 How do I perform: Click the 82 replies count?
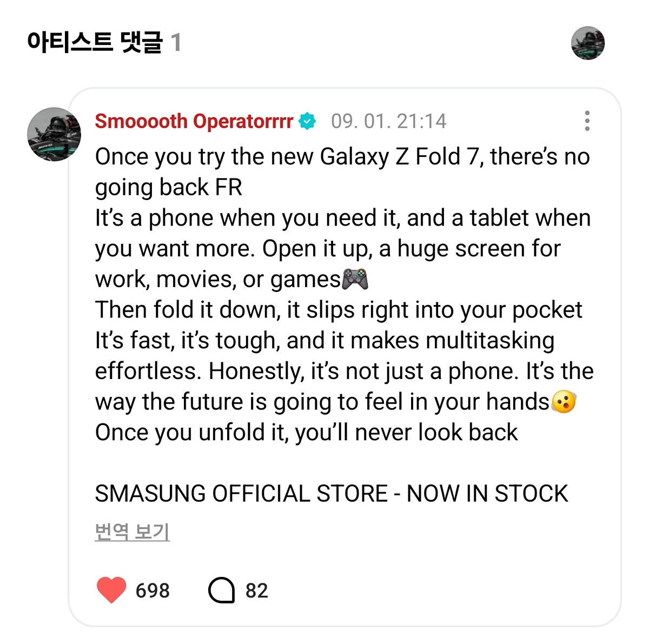coord(257,590)
